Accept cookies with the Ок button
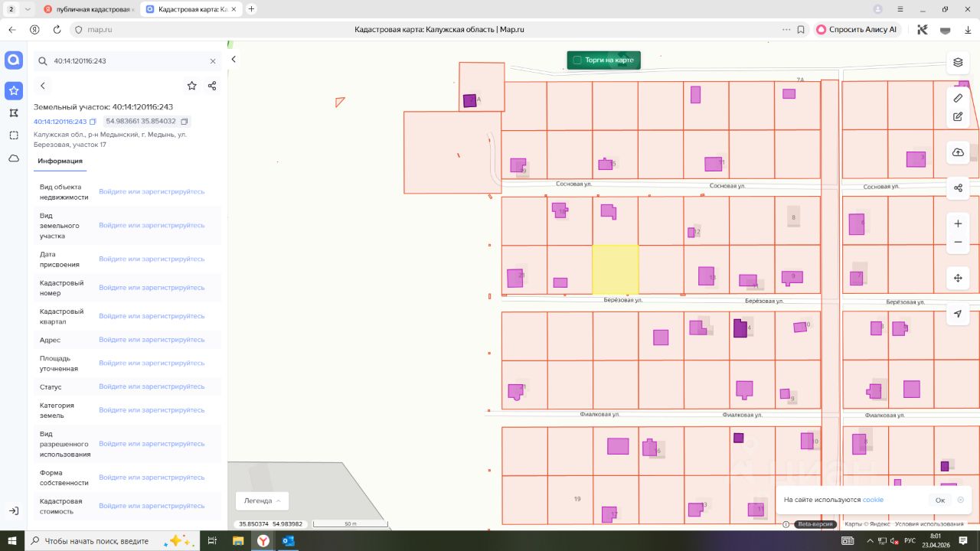Viewport: 980px width, 551px height. pyautogui.click(x=940, y=500)
